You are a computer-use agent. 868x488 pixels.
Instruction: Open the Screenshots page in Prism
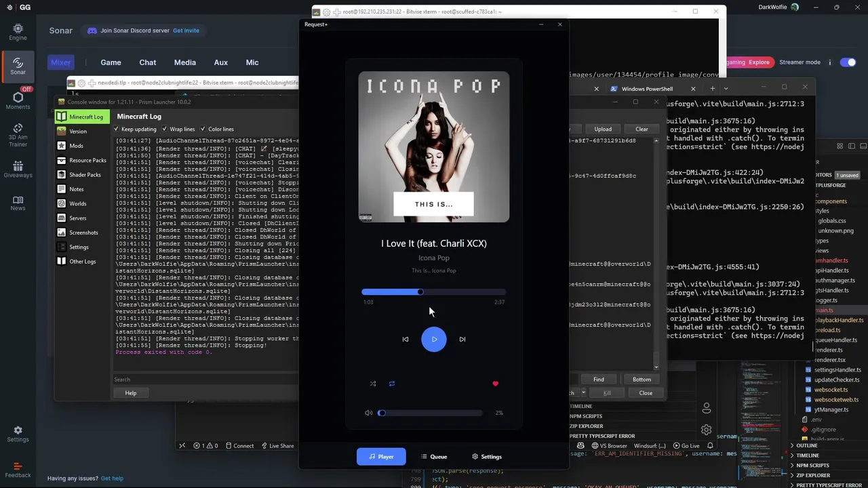pos(82,232)
